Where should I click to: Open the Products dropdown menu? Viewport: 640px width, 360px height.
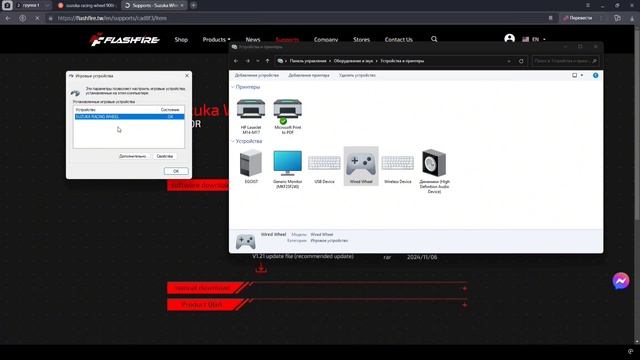point(216,40)
